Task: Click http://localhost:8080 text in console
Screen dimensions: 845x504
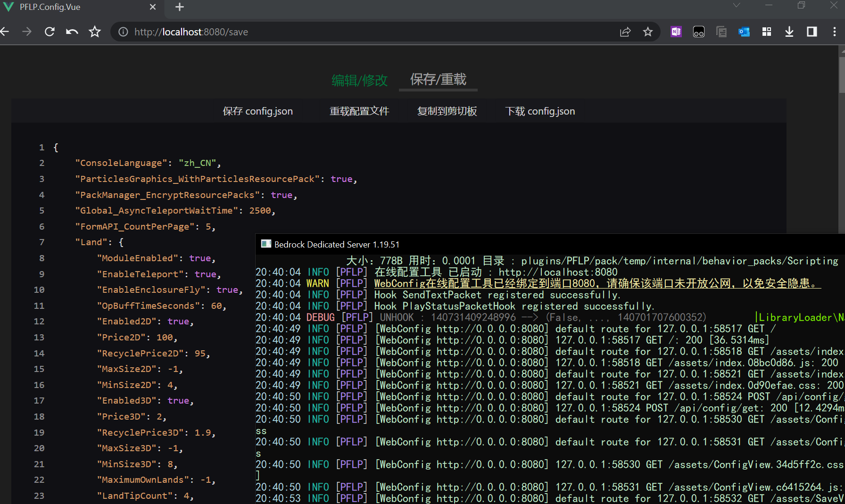Action: click(558, 272)
